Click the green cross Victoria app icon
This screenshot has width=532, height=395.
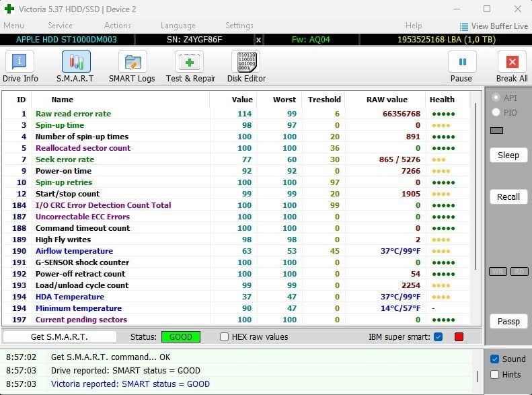9,9
